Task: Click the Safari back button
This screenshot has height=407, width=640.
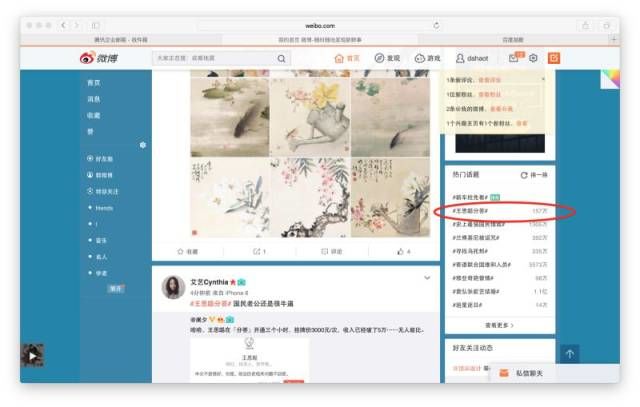Action: 63,25
